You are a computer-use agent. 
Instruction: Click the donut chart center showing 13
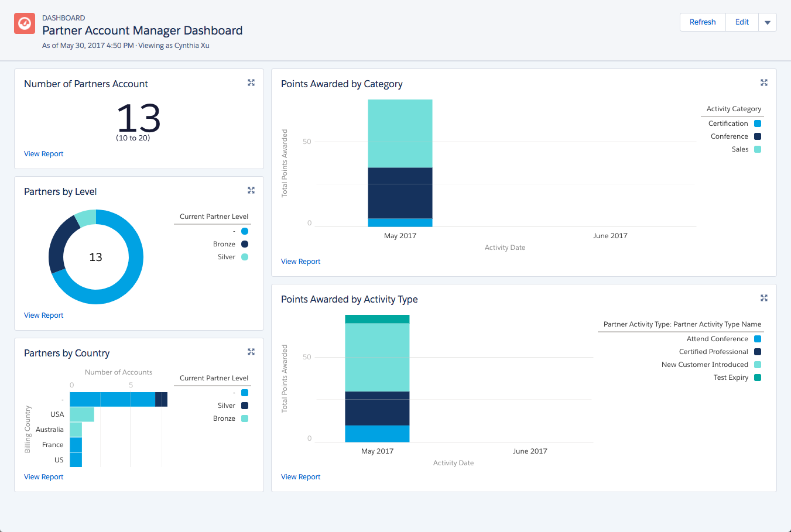pyautogui.click(x=96, y=256)
